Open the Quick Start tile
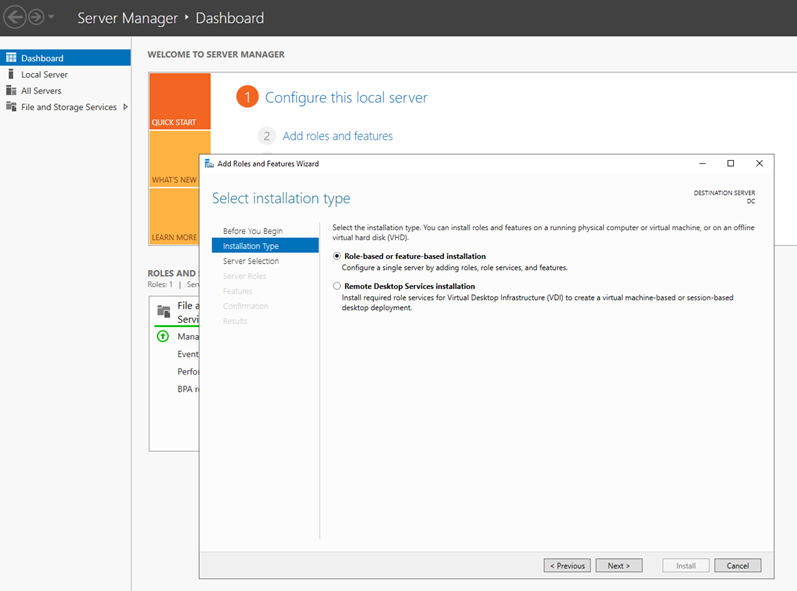Viewport: 797px width, 591px height. point(179,101)
